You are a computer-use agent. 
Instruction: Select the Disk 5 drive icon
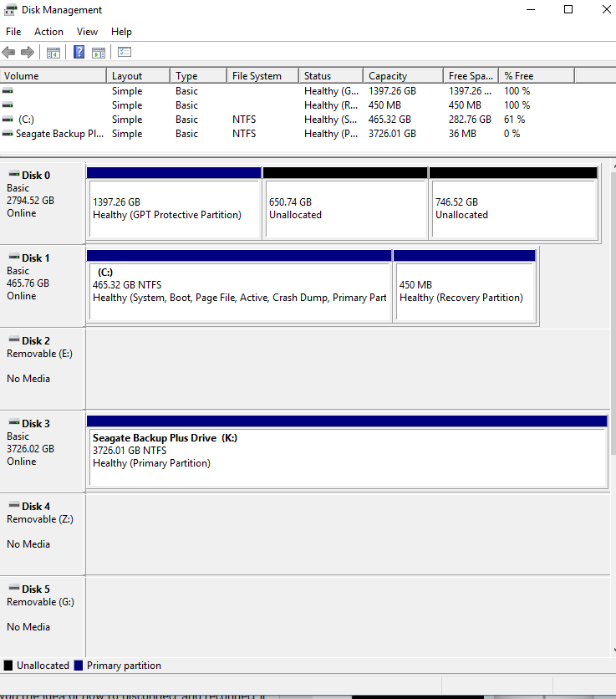[x=14, y=588]
